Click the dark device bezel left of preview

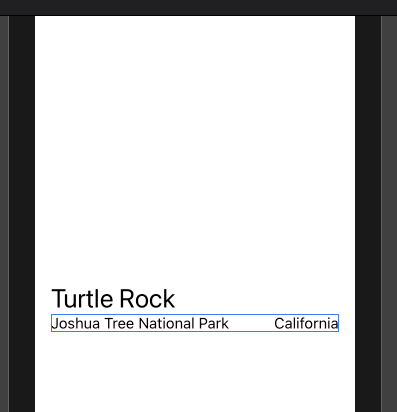click(x=22, y=213)
